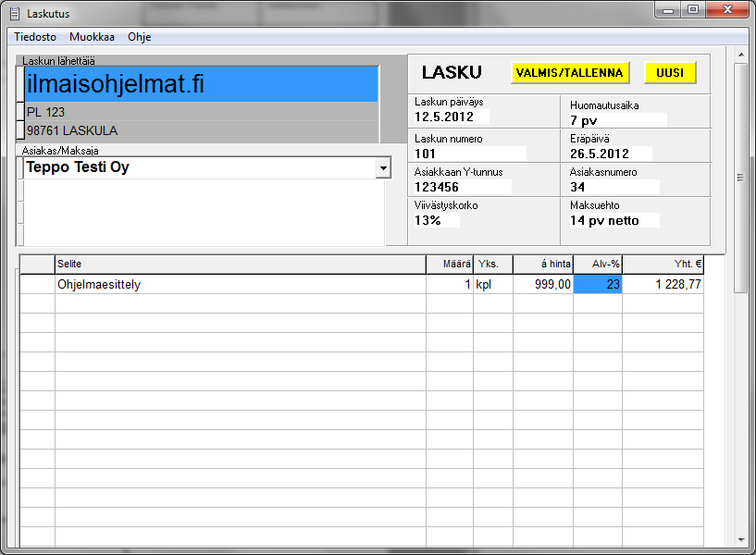Click the Viivästyskorko label

[x=446, y=205]
